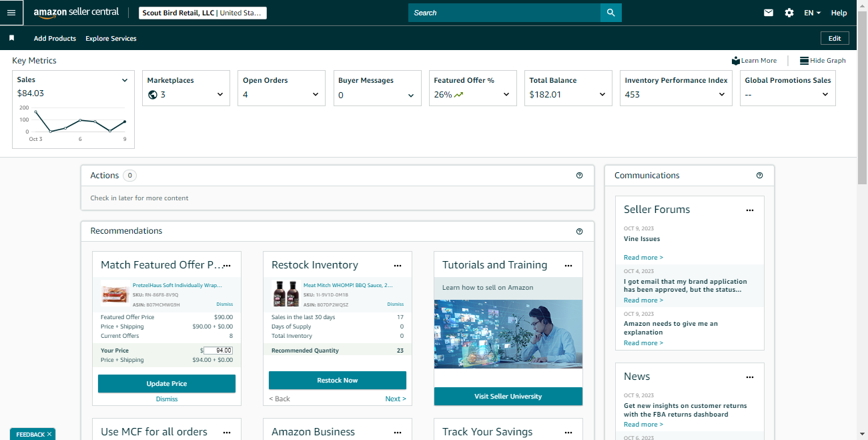Open Match Featured Offer card options menu
This screenshot has height=440, width=868.
coord(227,266)
